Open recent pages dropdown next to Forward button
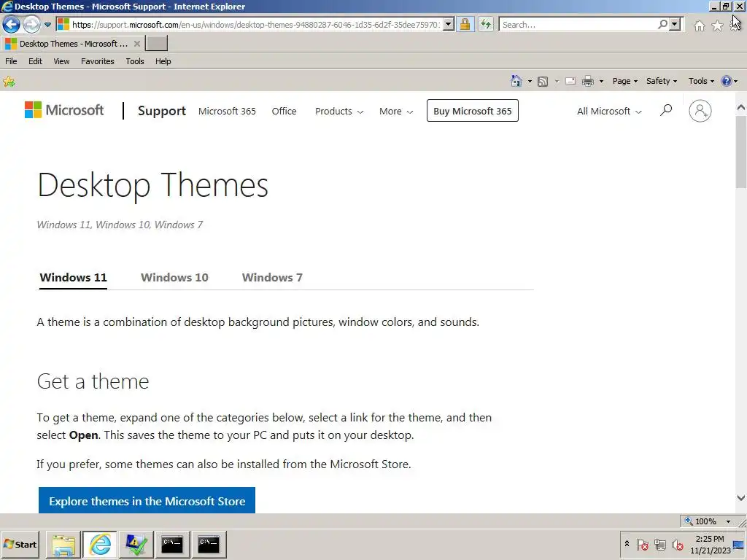The image size is (747, 560). (x=47, y=24)
